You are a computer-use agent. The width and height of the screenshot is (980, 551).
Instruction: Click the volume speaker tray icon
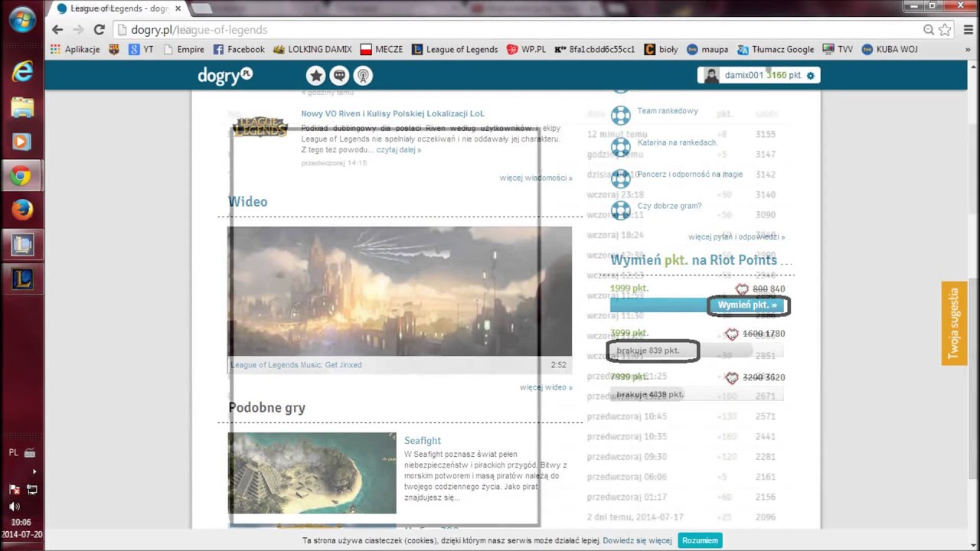[x=15, y=507]
